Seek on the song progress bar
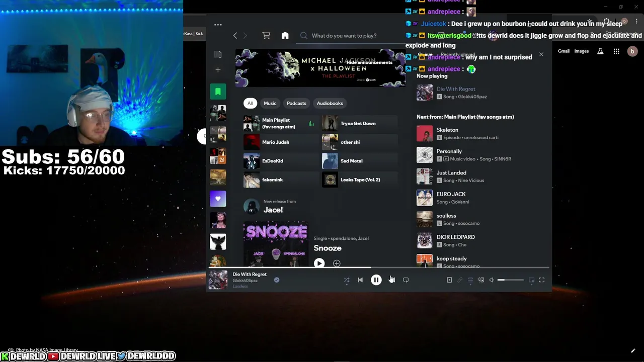 379,267
